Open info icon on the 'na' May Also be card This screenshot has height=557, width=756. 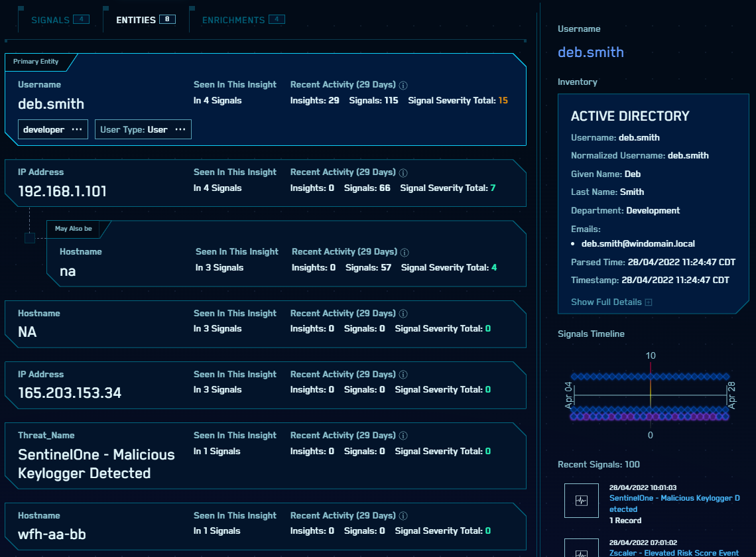pos(403,252)
